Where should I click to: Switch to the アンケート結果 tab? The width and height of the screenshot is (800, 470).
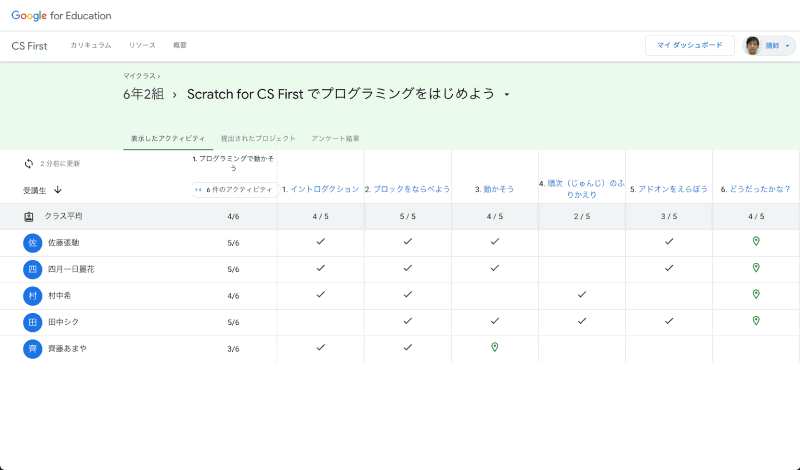pyautogui.click(x=335, y=138)
